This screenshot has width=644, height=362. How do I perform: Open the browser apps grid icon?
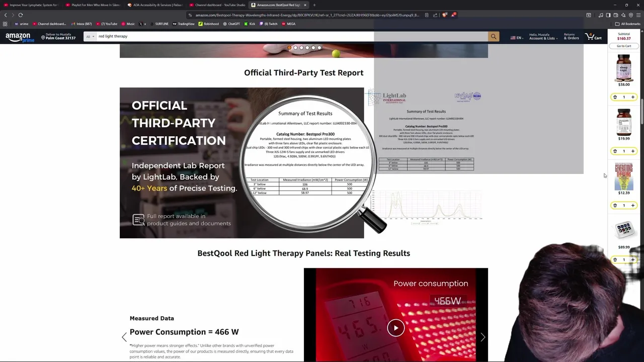click(x=5, y=24)
